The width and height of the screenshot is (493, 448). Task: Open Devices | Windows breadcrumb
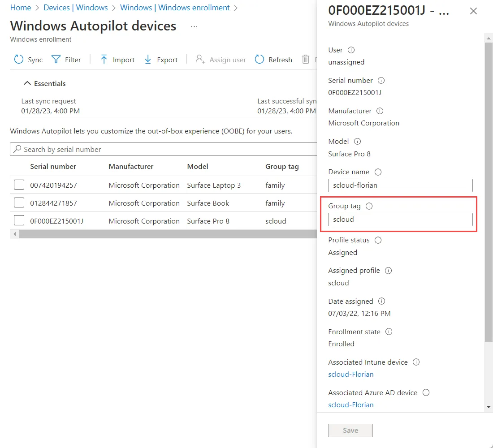coord(75,8)
